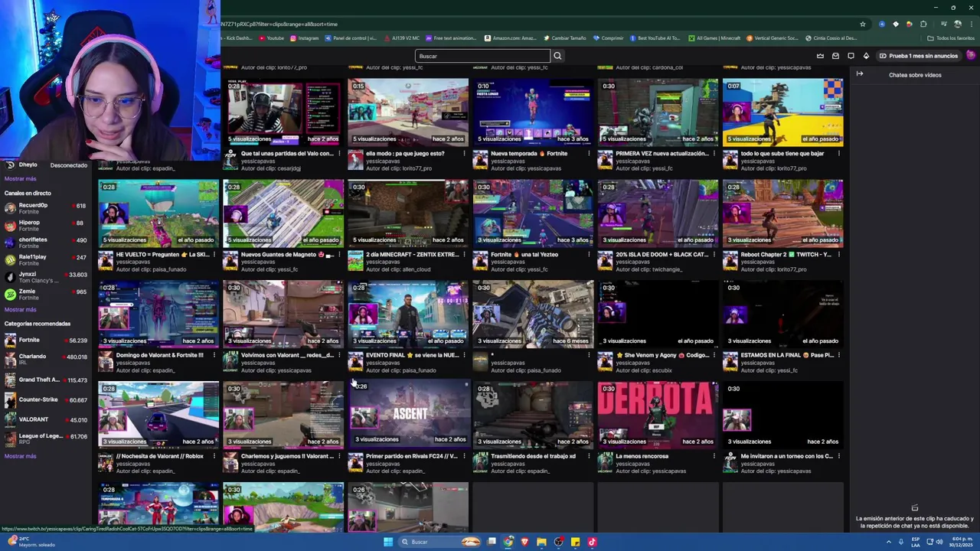Screen dimensions: 980x551
Task: Open clip title 'Trasmitiendo desde el trabajo xd'
Action: point(533,457)
